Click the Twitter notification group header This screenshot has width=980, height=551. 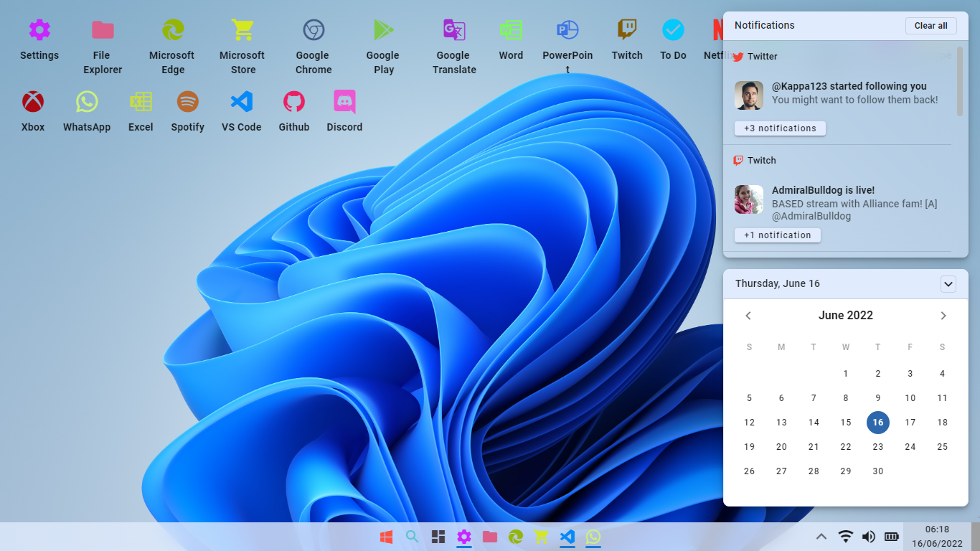755,57
